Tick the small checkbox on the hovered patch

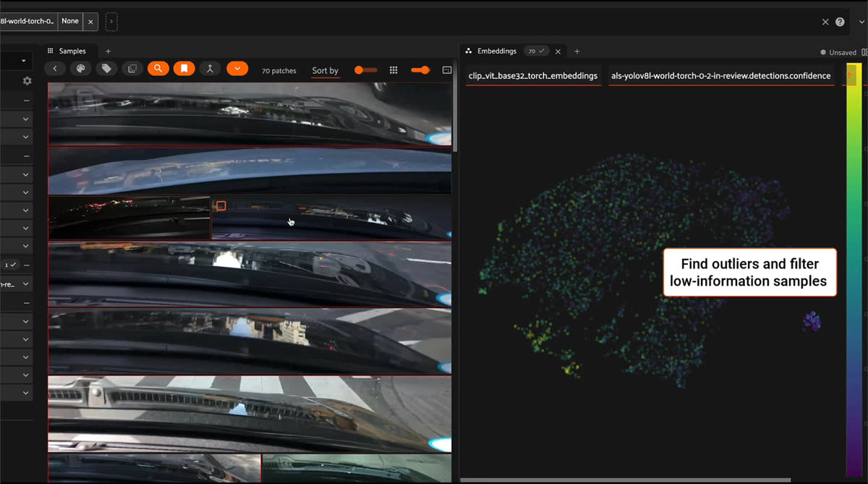(221, 206)
